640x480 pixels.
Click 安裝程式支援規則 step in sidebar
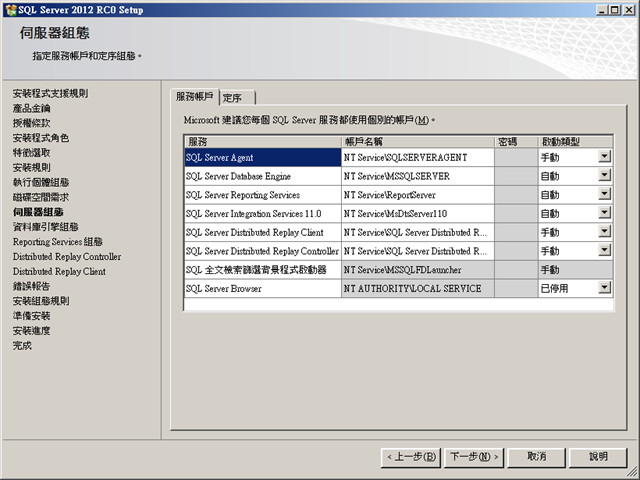click(x=50, y=93)
